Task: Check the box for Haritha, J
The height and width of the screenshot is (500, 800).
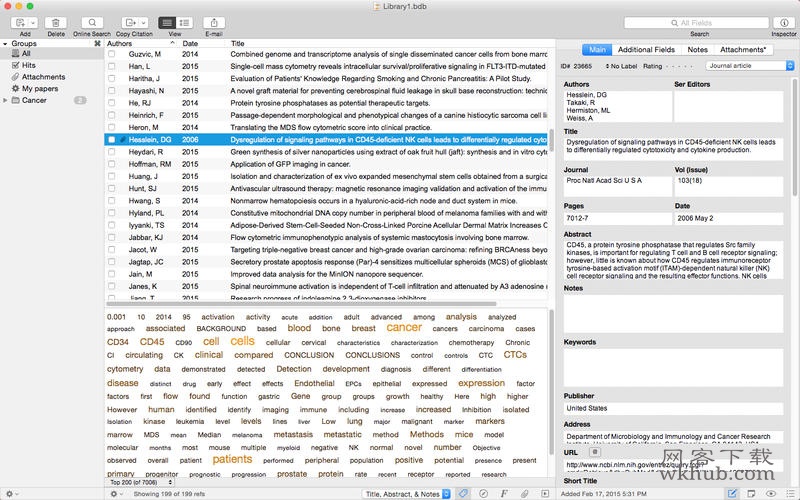Action: point(111,79)
